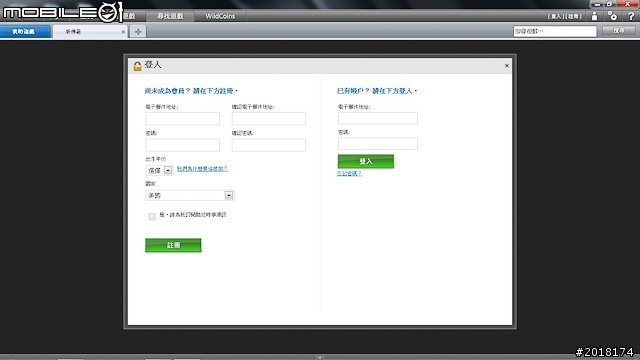Image resolution: width=640 pixels, height=360 pixels.
Task: Open the country dropdown showing 美國
Action: pos(189,196)
